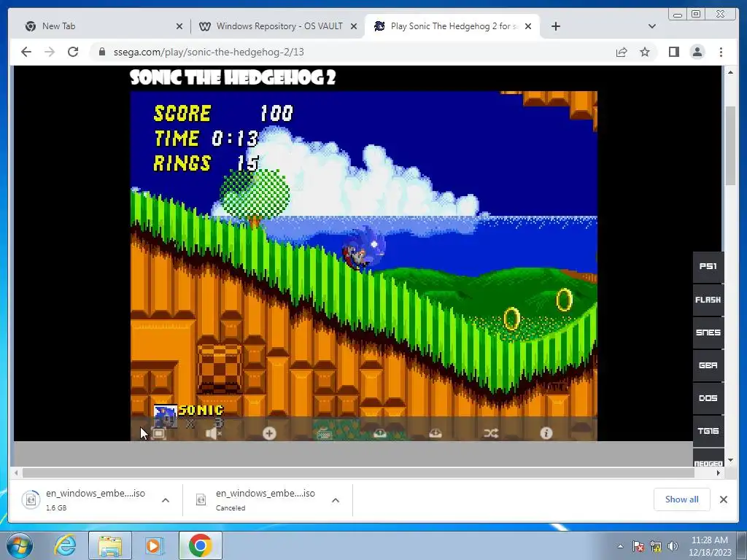Open the emulator keyboard controls icon
Screen dimensions: 747x560
(325, 433)
